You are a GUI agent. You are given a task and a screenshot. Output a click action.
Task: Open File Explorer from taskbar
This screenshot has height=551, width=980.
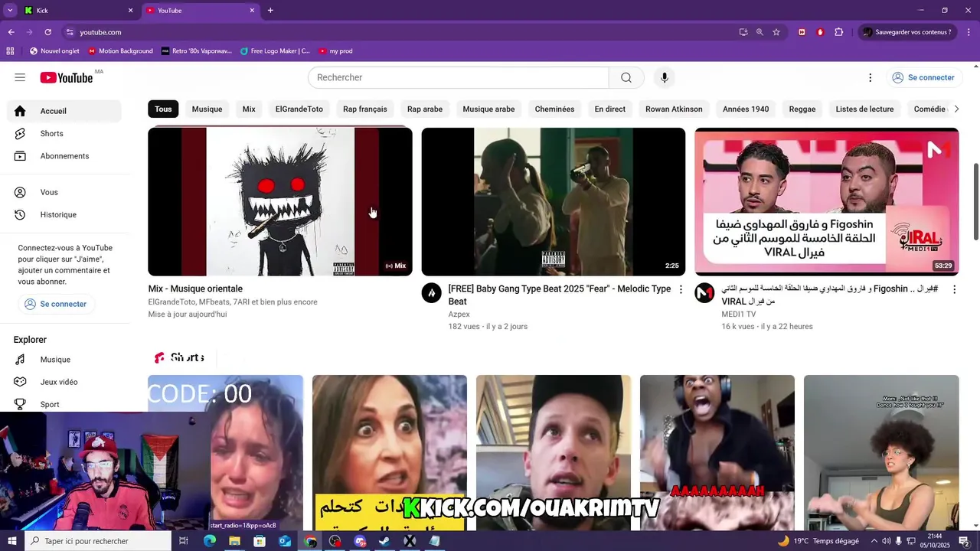234,541
